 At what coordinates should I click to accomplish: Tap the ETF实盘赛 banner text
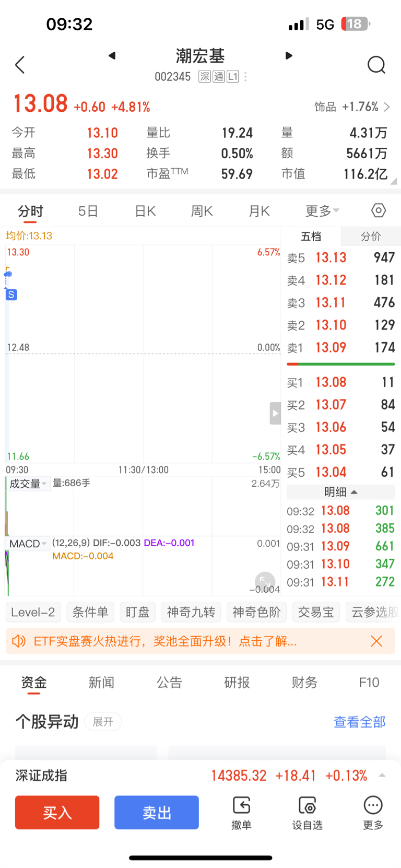[165, 641]
